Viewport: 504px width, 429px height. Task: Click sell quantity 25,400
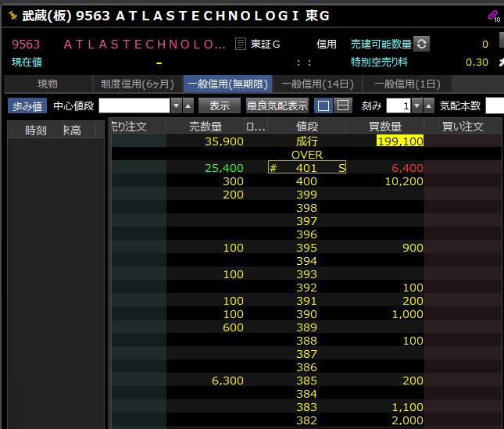[224, 168]
